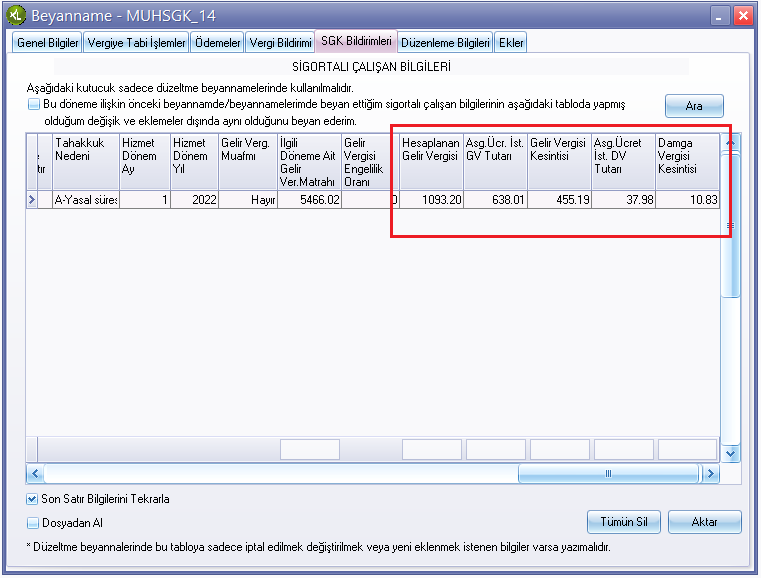Check the 'Dosyadan Al' option

[x=33, y=522]
